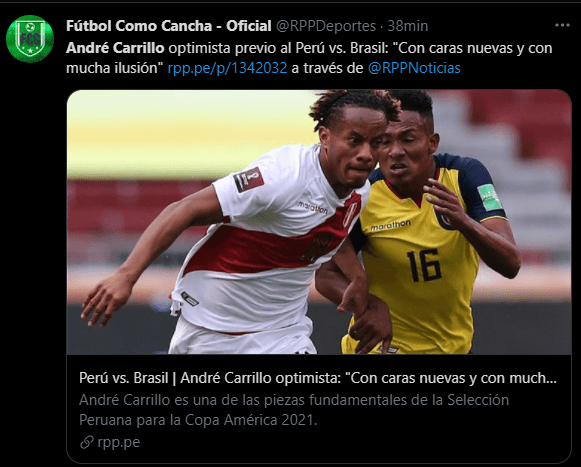Image resolution: width=581 pixels, height=467 pixels.
Task: Click the marathon logo on the yellow jersey
Action: pos(391,225)
